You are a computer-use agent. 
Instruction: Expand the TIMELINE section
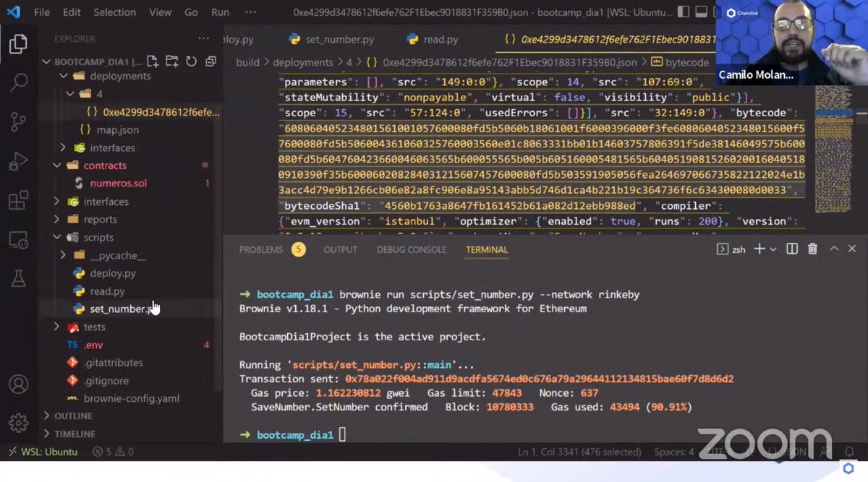click(x=75, y=434)
